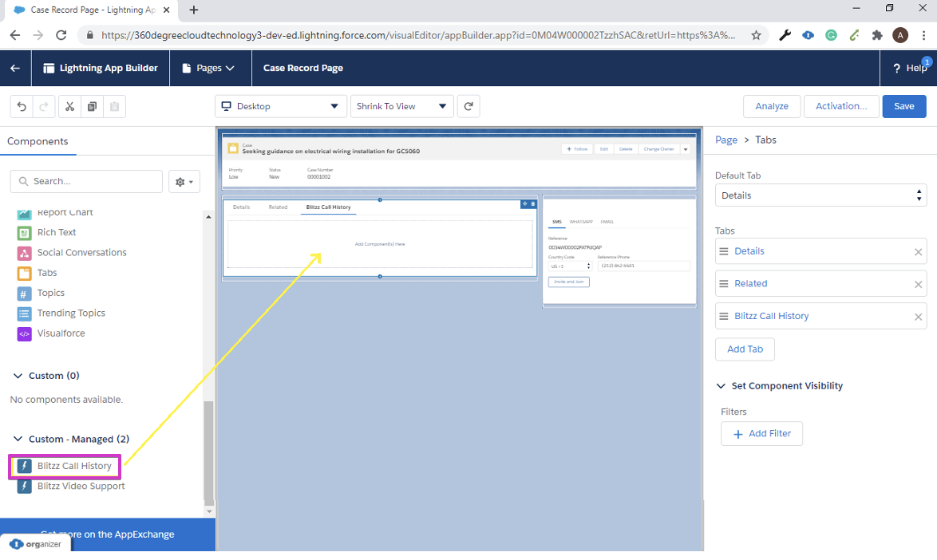Select the Blitzz Call History component icon
The height and width of the screenshot is (560, 937).
(x=24, y=467)
